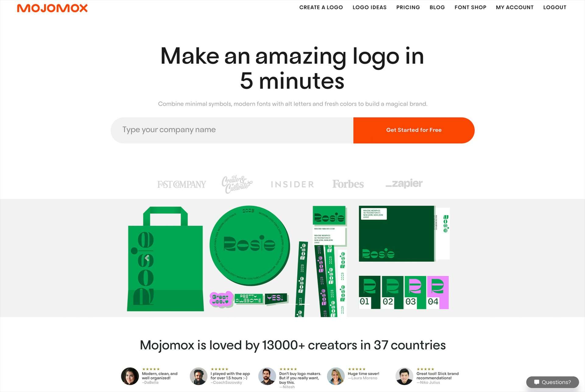Click the Create & Cultivate logo
This screenshot has height=392, width=585.
237,184
